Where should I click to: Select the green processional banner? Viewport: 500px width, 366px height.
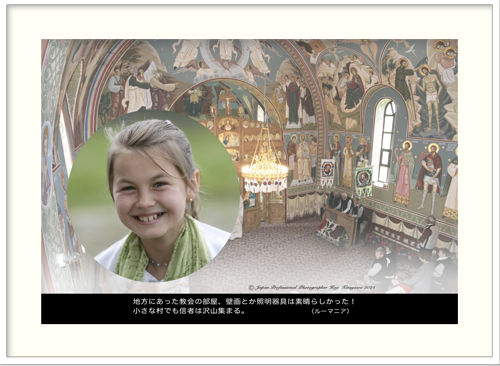pos(364,181)
